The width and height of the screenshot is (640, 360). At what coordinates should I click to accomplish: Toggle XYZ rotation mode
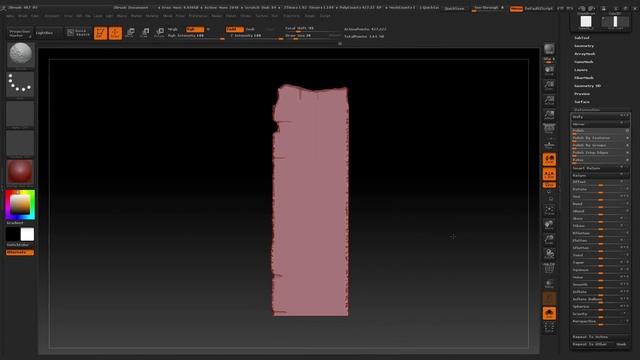(x=549, y=185)
